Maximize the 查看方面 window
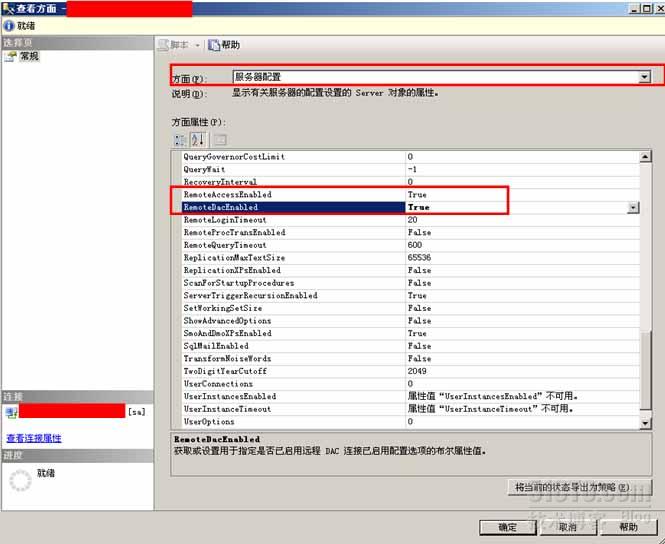The height and width of the screenshot is (544, 665). [x=647, y=8]
